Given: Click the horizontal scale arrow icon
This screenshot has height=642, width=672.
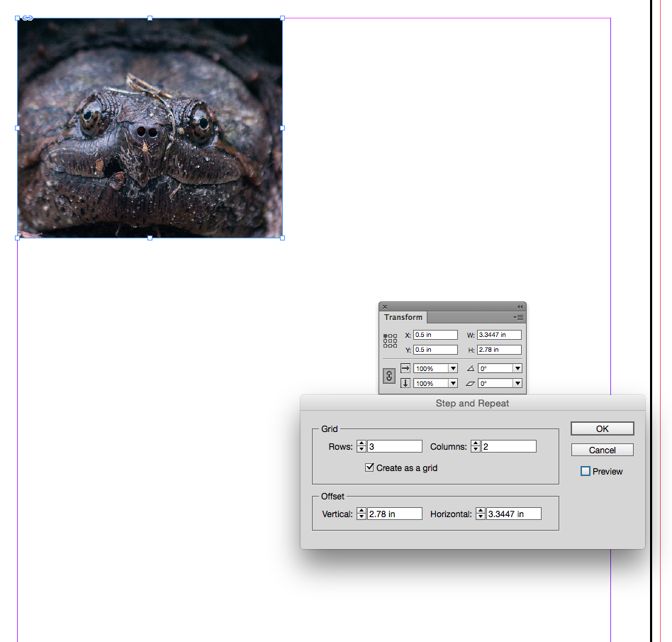Looking at the screenshot, I should [404, 368].
